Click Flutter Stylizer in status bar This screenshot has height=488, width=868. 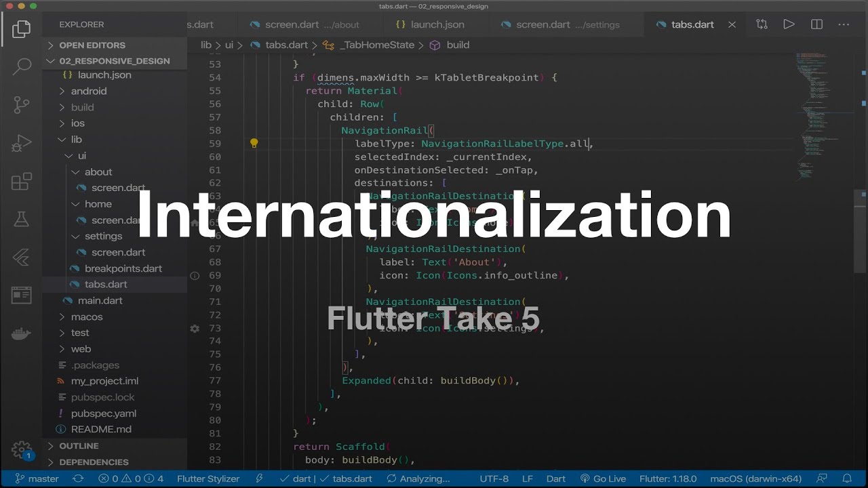[x=208, y=479]
